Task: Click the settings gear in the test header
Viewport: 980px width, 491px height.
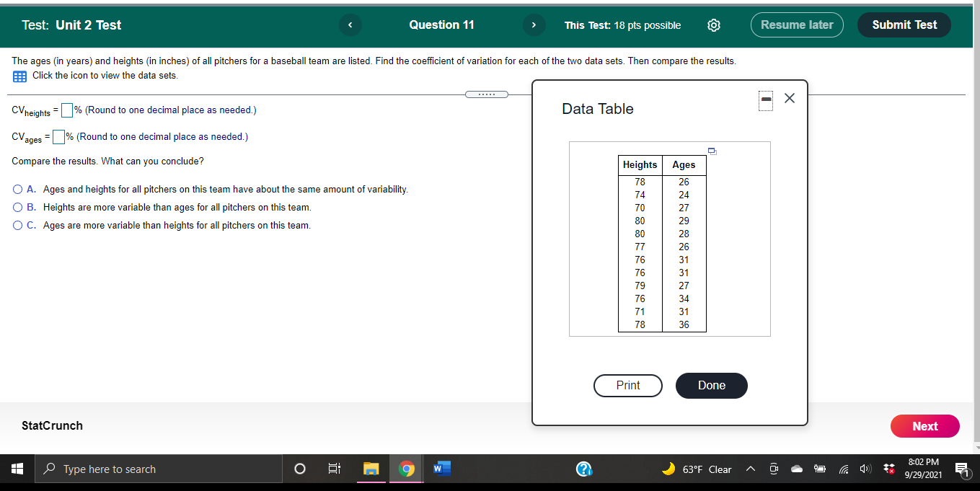Action: point(714,25)
